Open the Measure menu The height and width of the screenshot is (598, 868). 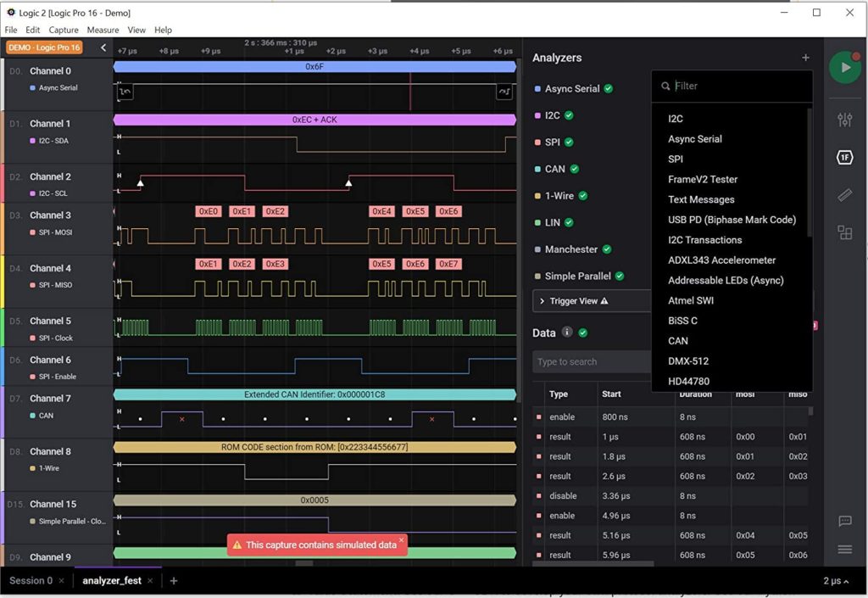click(103, 30)
